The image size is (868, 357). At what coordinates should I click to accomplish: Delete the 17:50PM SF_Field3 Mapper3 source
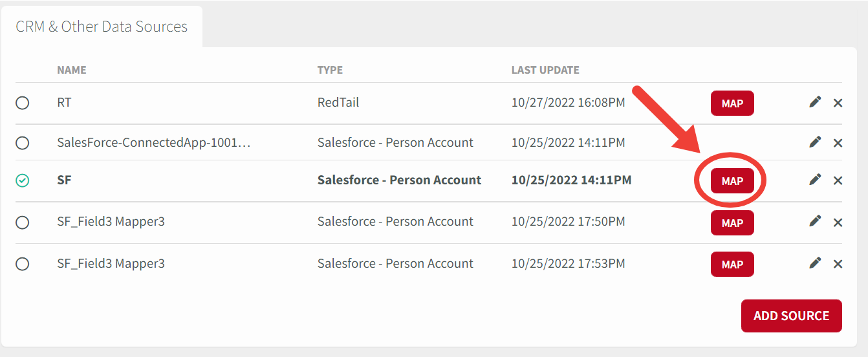tap(838, 222)
